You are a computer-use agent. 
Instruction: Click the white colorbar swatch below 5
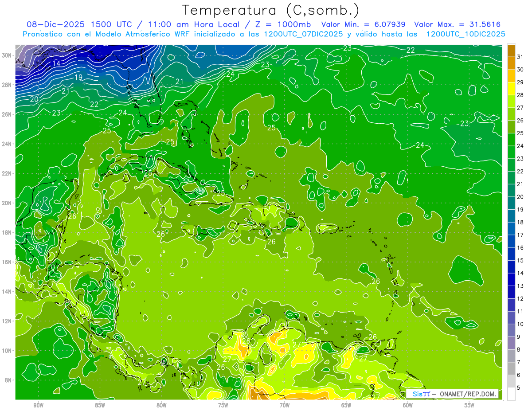pyautogui.click(x=512, y=394)
